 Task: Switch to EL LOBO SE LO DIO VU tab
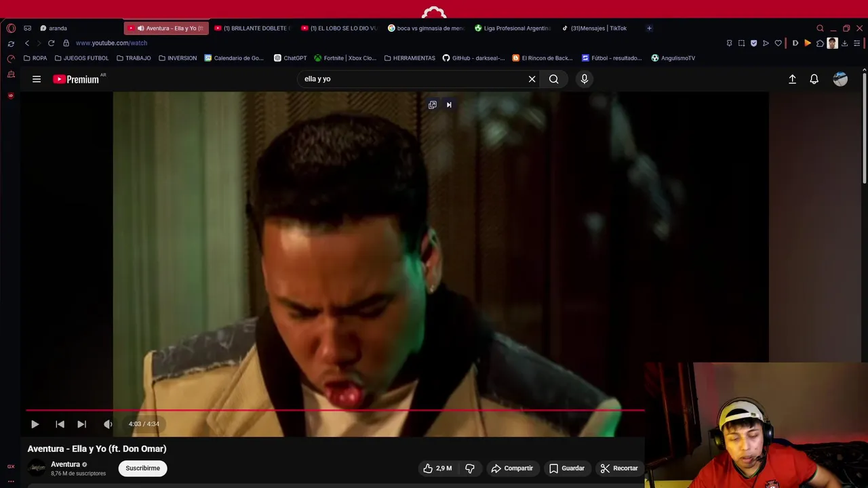339,28
